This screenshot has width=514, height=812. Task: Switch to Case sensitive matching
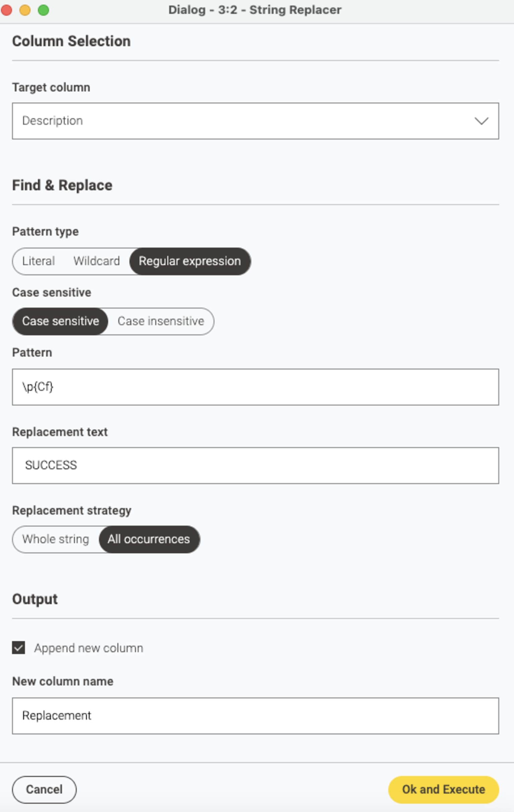click(61, 321)
